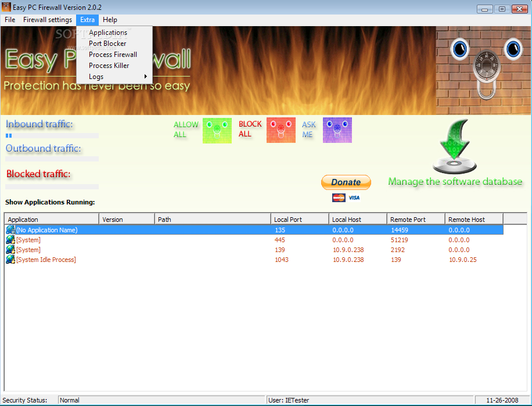The height and width of the screenshot is (406, 532).
Task: Expand the Logs submenu
Action: pyautogui.click(x=114, y=77)
